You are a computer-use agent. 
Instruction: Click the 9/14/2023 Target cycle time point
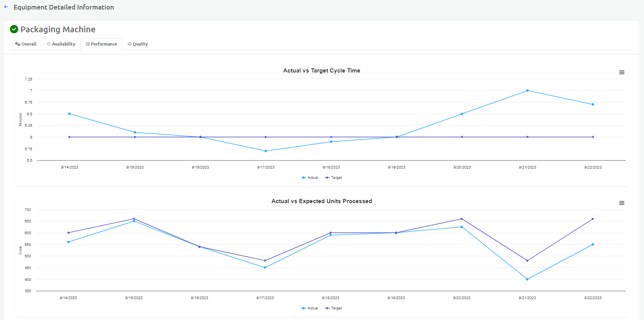coord(69,137)
